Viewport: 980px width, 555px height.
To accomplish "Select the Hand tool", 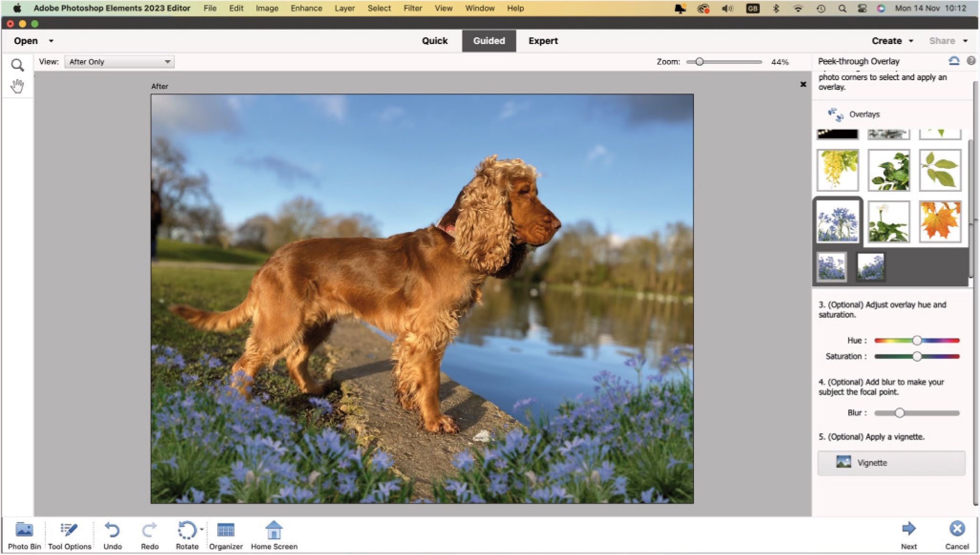I will pyautogui.click(x=17, y=86).
